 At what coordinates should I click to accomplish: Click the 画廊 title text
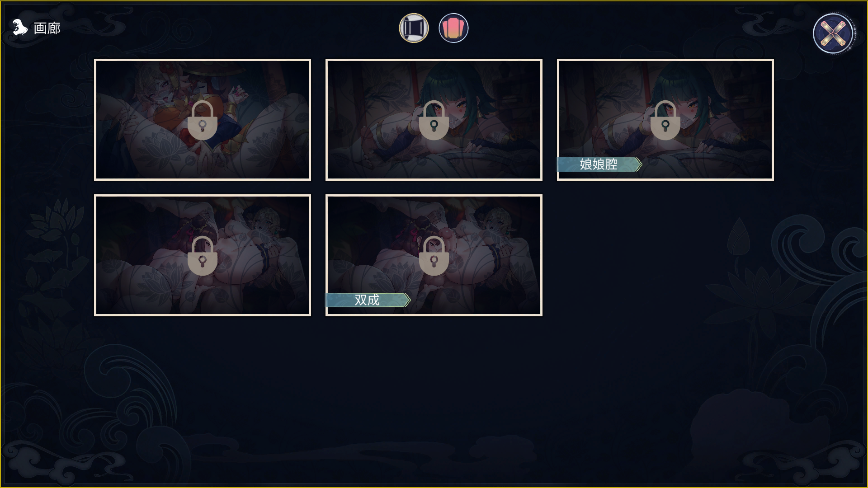[x=47, y=28]
